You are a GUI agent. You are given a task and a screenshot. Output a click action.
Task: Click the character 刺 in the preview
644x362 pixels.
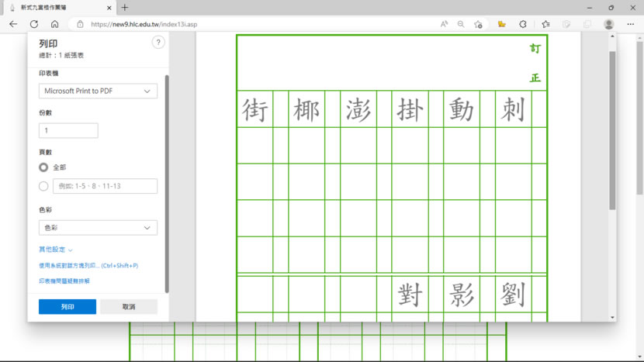pyautogui.click(x=513, y=110)
